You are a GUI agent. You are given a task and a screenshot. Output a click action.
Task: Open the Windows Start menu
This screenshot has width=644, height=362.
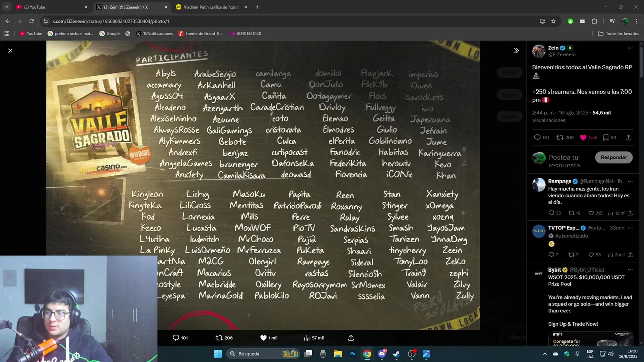(x=218, y=354)
